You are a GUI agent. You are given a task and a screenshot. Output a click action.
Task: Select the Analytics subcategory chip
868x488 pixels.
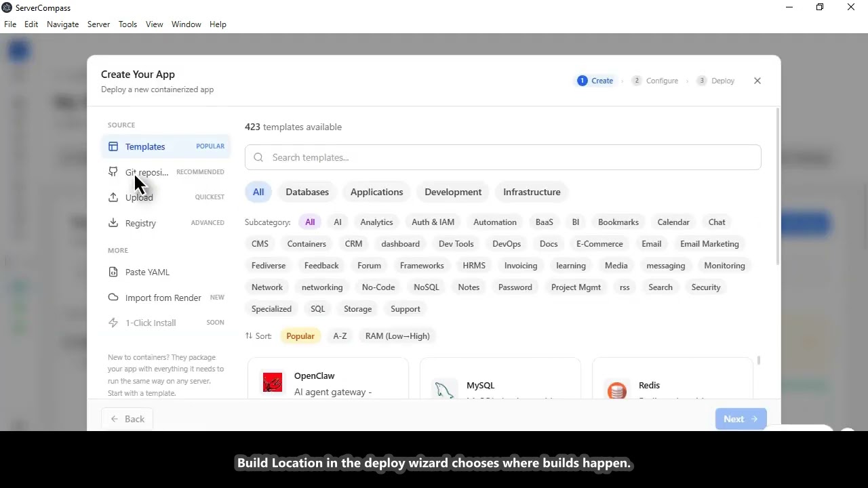(x=376, y=222)
